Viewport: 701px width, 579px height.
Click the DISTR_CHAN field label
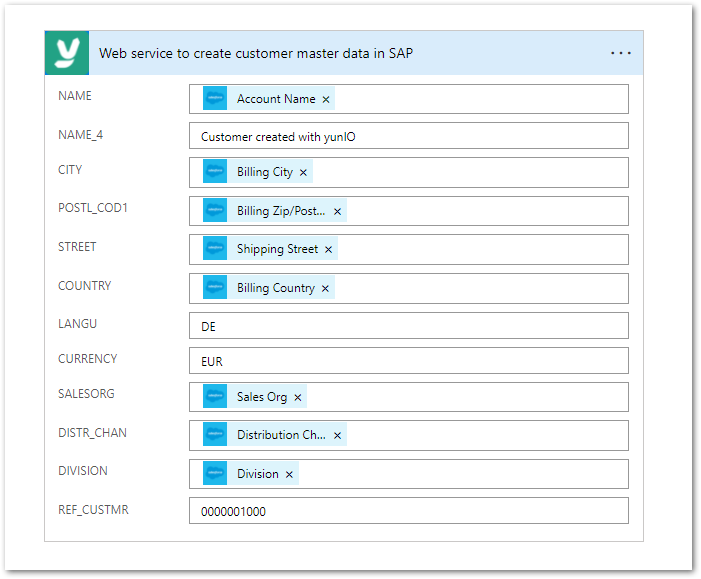[x=93, y=432]
